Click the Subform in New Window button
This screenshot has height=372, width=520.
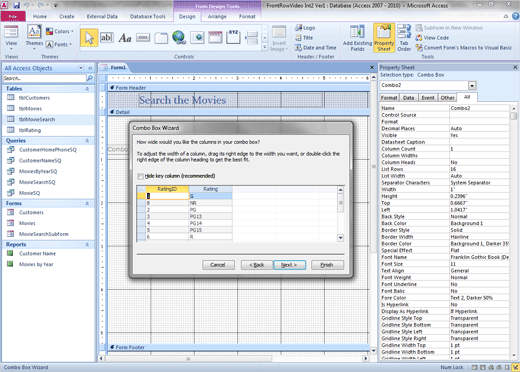pyautogui.click(x=449, y=28)
